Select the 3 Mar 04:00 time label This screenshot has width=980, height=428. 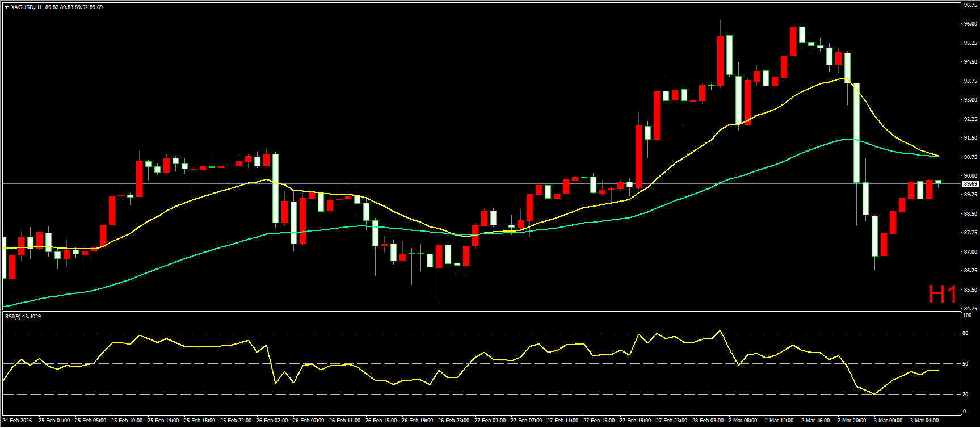[924, 421]
